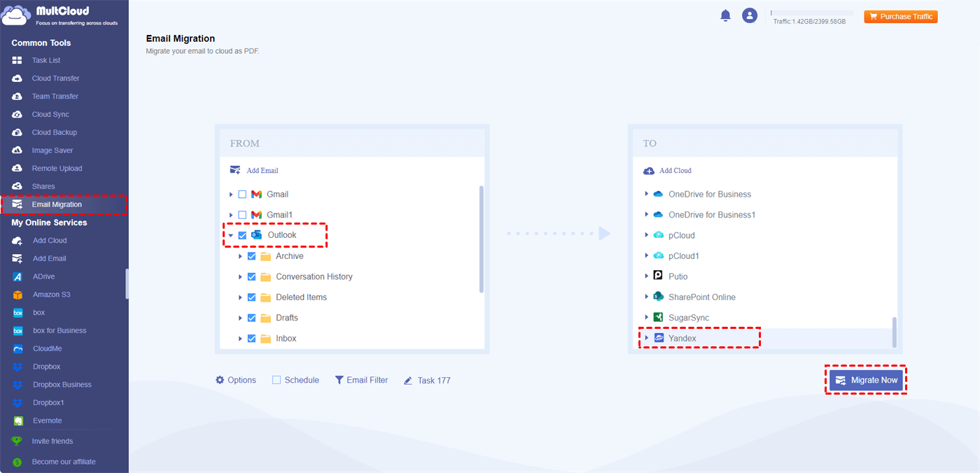
Task: Expand the Gmail1 account tree arrow
Action: (231, 215)
